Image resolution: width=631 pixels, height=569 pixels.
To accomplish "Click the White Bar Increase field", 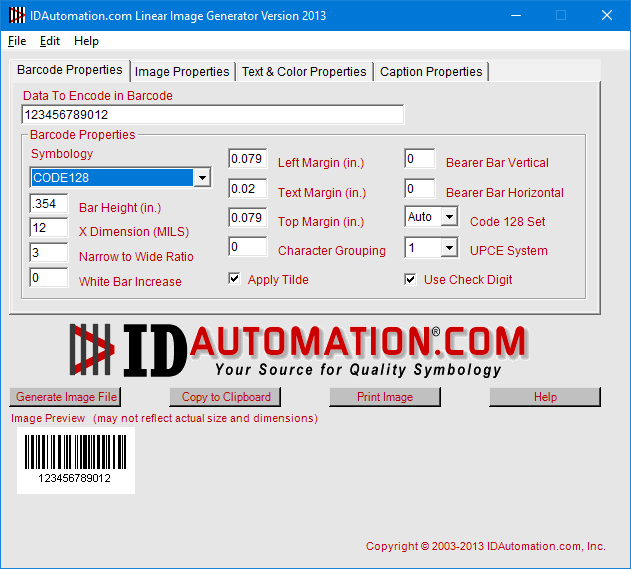I will coord(49,278).
